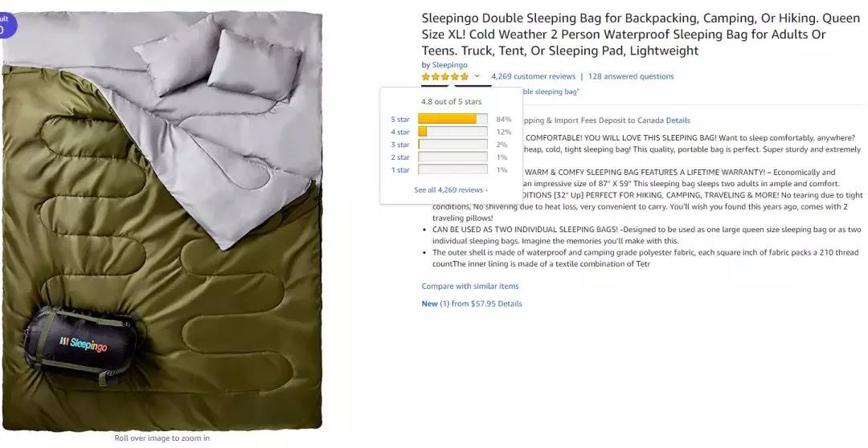Open Import Fees Deposit Details link
This screenshot has width=868, height=448.
[x=678, y=120]
